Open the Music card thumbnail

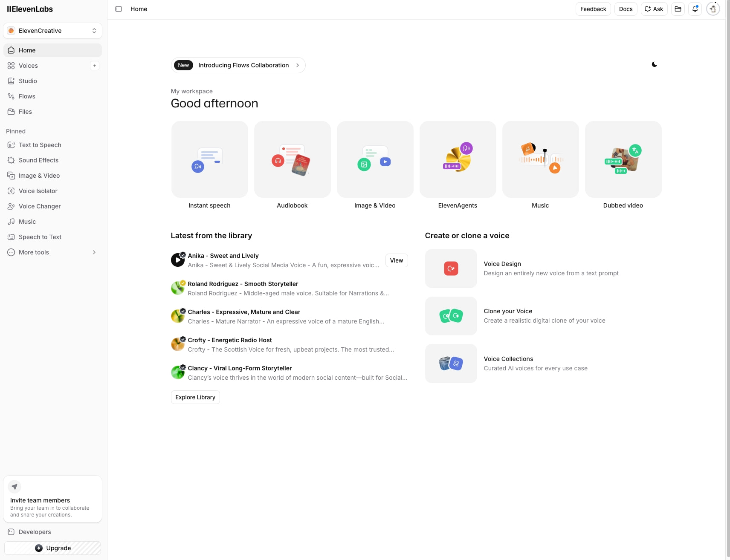540,159
